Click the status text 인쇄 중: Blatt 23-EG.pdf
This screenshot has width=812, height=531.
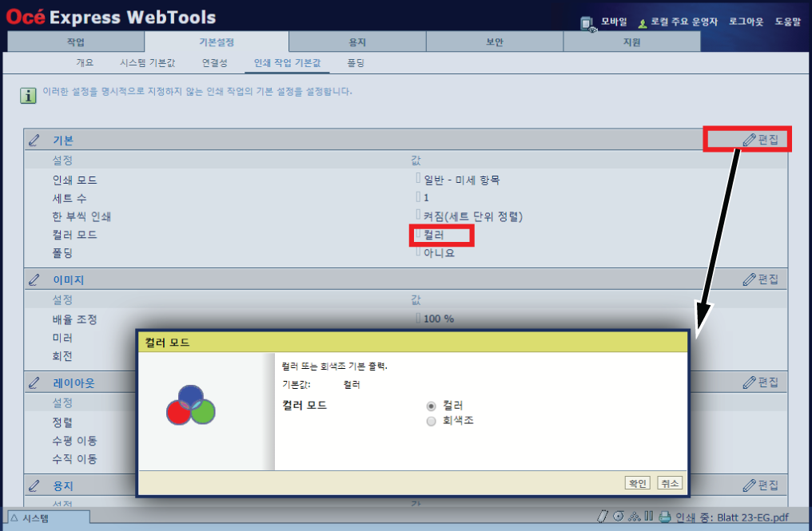click(732, 517)
